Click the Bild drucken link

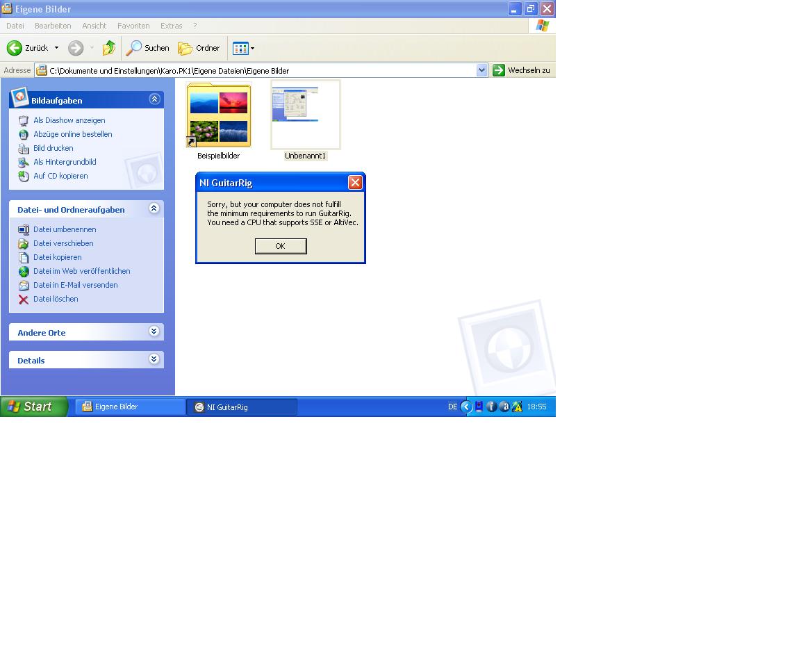coord(53,149)
